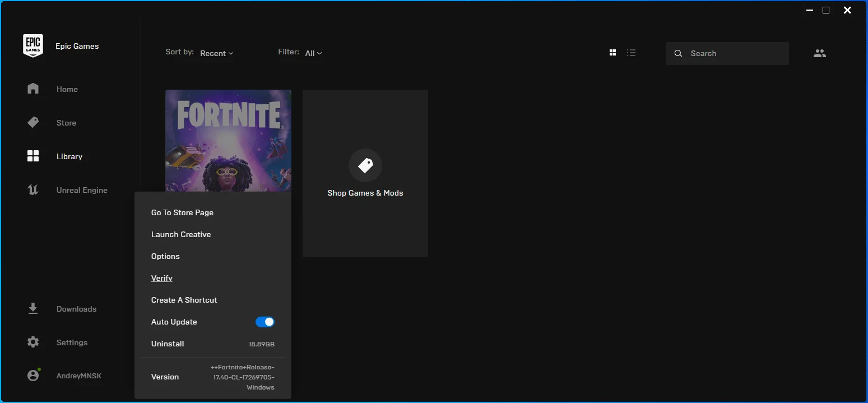Choose Verify to check game files
Image resolution: width=868 pixels, height=403 pixels.
coord(162,278)
